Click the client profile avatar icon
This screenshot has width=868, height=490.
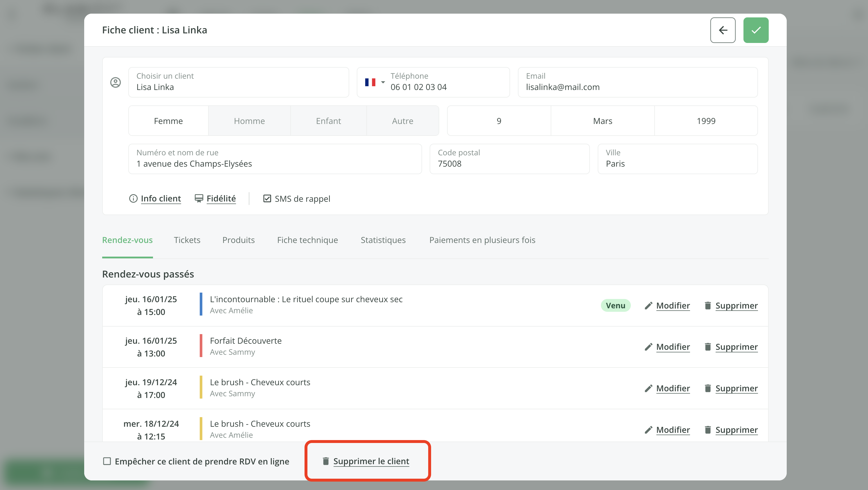(x=116, y=82)
